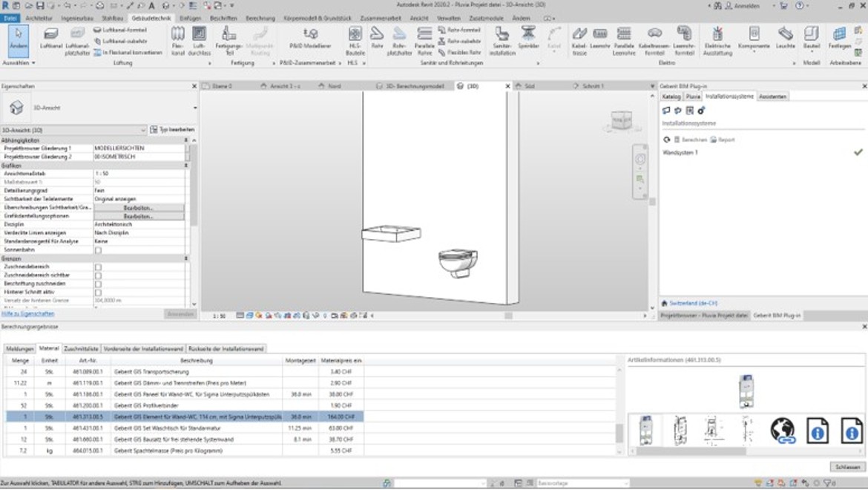Screen dimensions: 868x490
Task: Click the Berechnen button
Action: click(x=690, y=140)
